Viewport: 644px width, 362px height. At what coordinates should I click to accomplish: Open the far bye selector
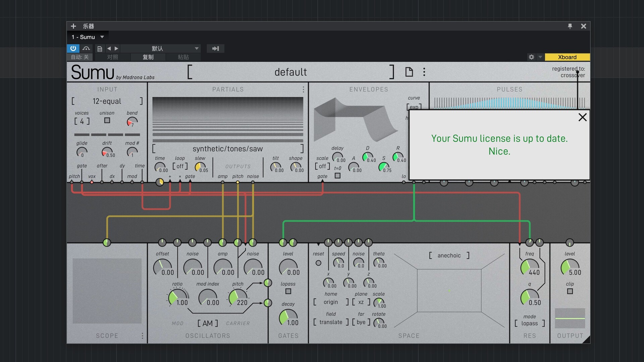(x=361, y=322)
